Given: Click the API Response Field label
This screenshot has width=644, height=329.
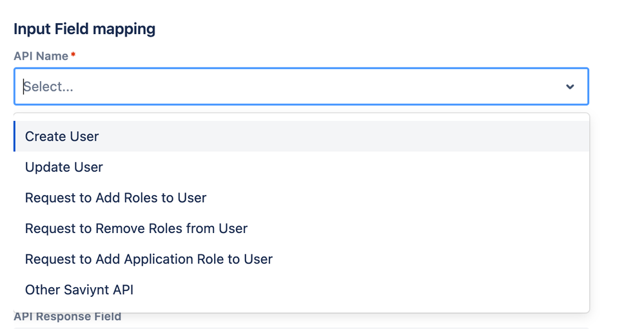Looking at the screenshot, I should coord(67,317).
